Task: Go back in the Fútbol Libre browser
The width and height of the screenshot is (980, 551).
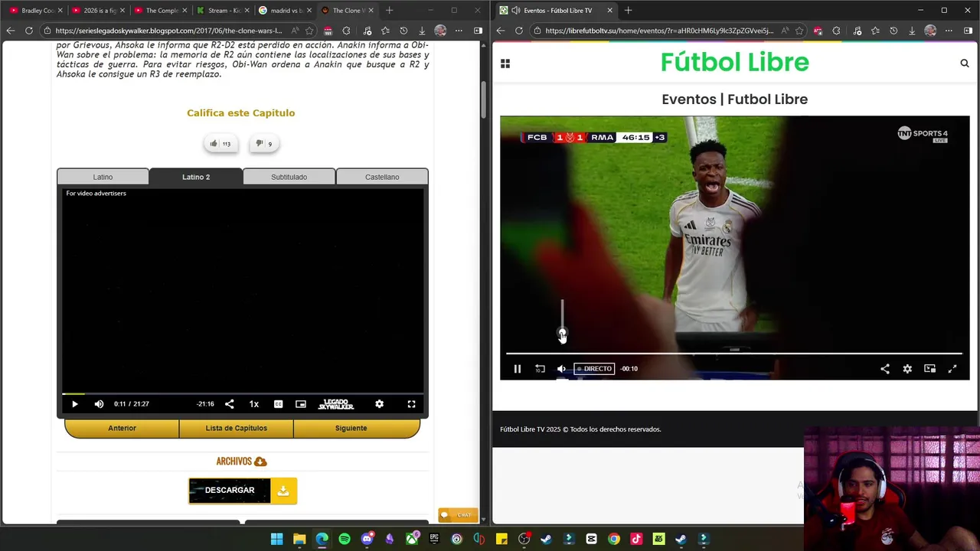Action: 501,31
